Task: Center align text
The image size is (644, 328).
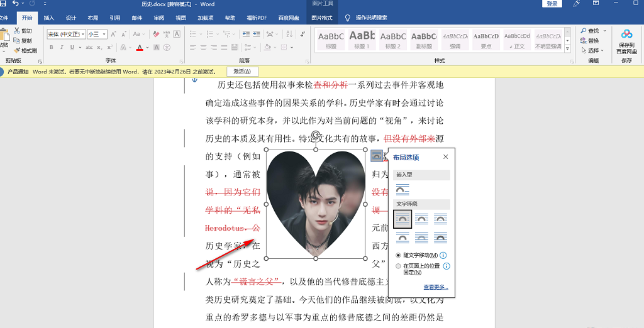Action: coord(203,47)
